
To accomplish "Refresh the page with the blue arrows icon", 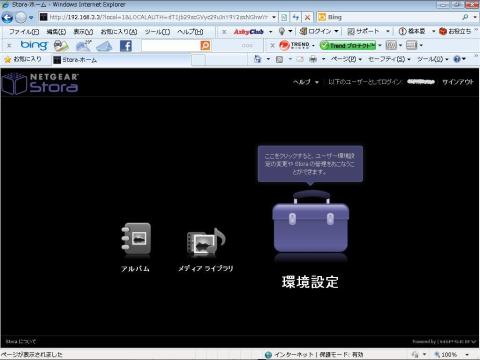I will (296, 17).
